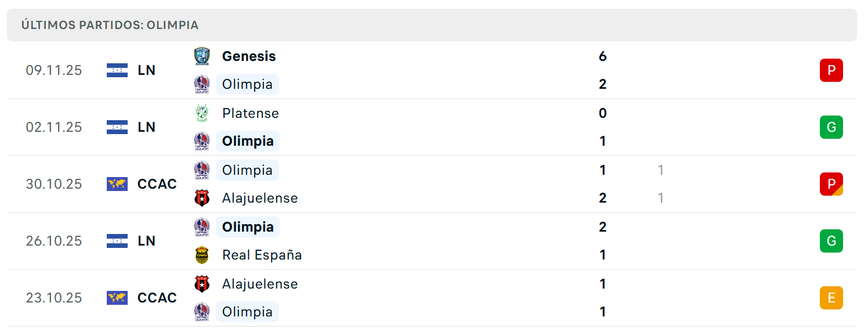Click Alajuelense crest in 30.10.25 match

(202, 198)
